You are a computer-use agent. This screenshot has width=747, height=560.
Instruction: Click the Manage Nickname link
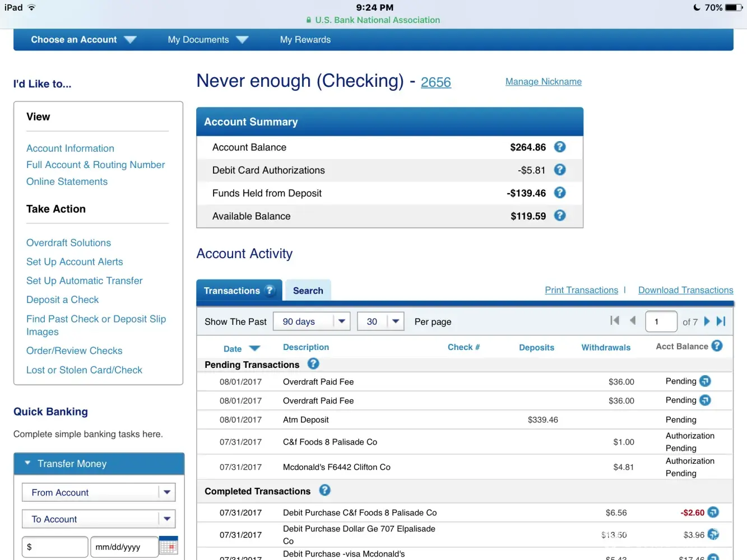pos(543,82)
